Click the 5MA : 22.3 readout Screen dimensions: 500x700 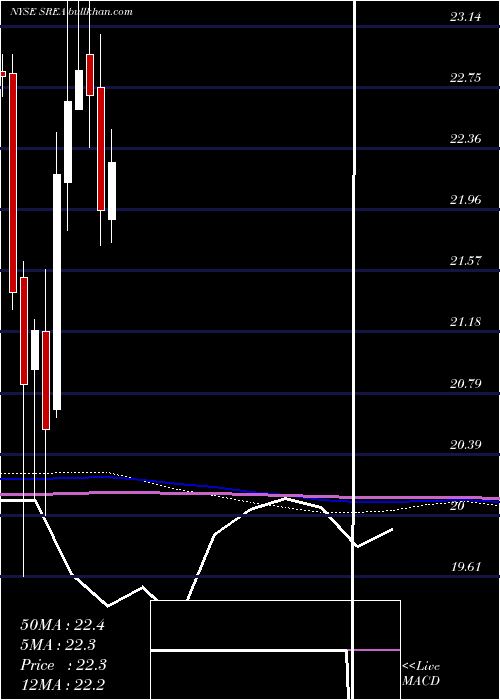(x=58, y=645)
